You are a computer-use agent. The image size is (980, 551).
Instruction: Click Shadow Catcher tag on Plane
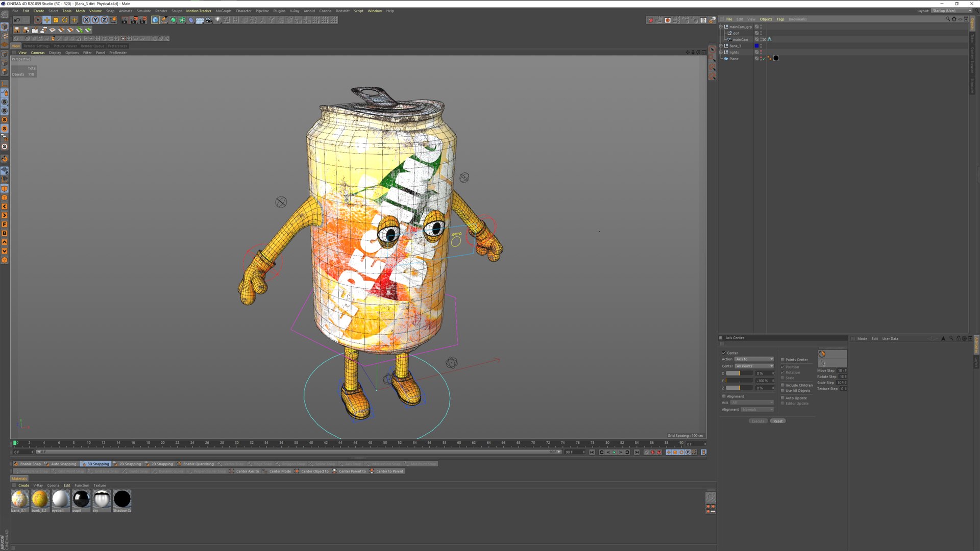776,58
